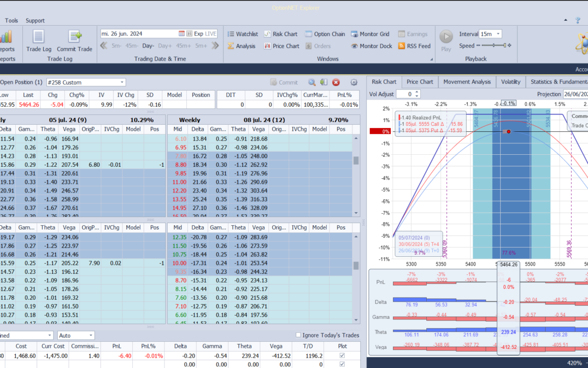Open position settings gear icon
Screen dimensions: 588x368
354,82
